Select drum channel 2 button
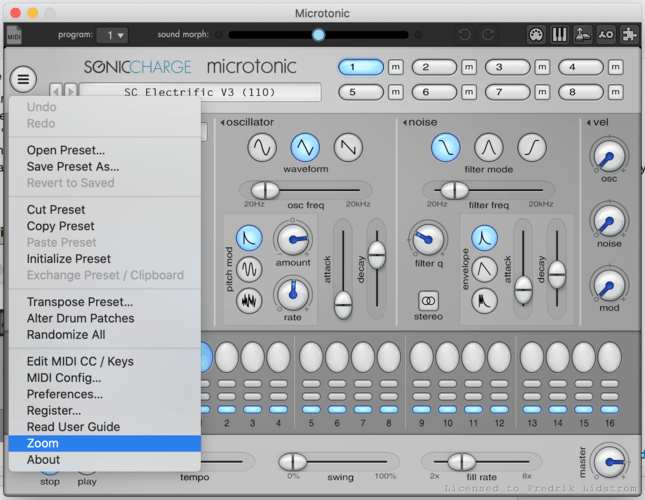The image size is (645, 500). click(434, 67)
